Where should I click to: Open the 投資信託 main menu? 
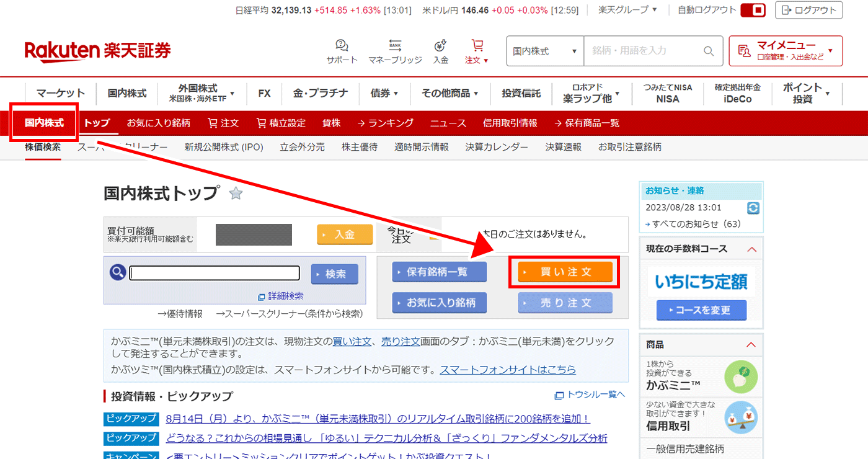click(x=521, y=93)
